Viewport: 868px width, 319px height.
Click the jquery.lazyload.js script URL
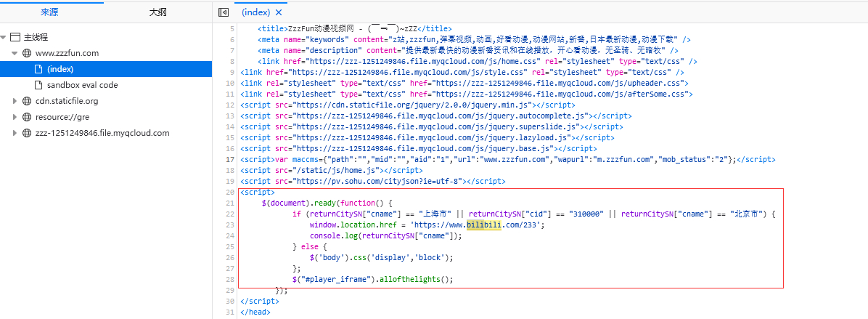point(433,137)
